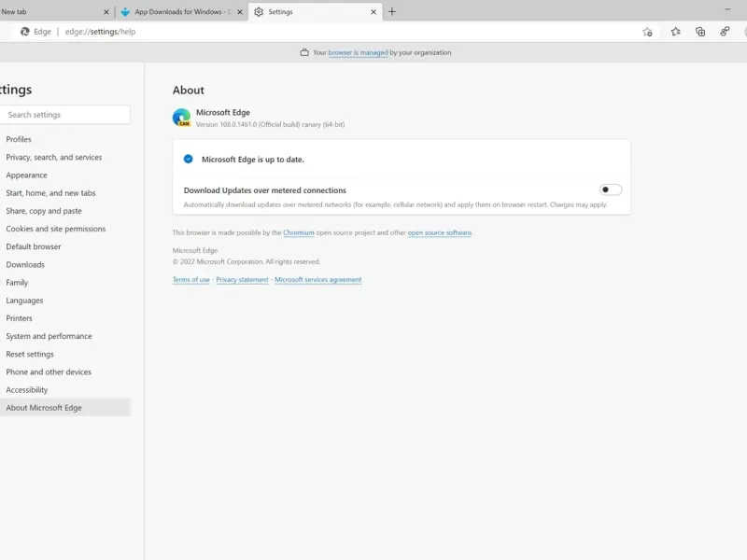Select Default browser settings
The width and height of the screenshot is (747, 560).
(34, 246)
